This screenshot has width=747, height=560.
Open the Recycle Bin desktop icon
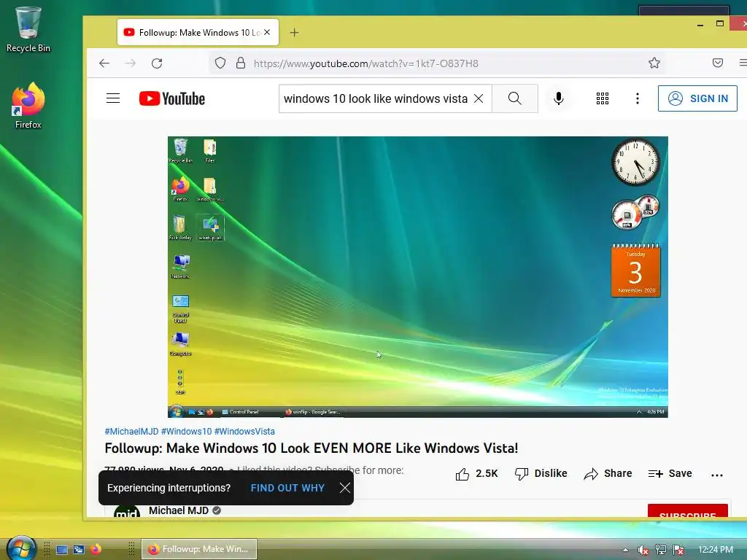click(x=28, y=29)
